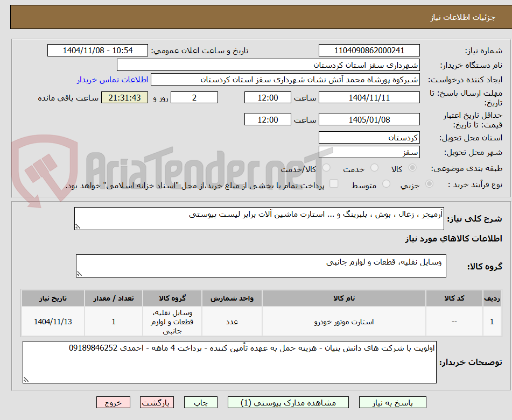Open اطلاعات تماس خریدار link
This screenshot has height=420, width=512.
[113, 80]
